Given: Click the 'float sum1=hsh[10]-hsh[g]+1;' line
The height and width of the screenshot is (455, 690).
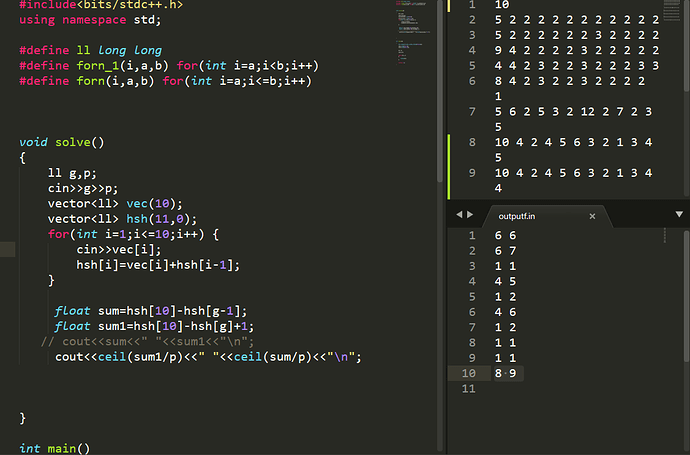Looking at the screenshot, I should coord(154,326).
